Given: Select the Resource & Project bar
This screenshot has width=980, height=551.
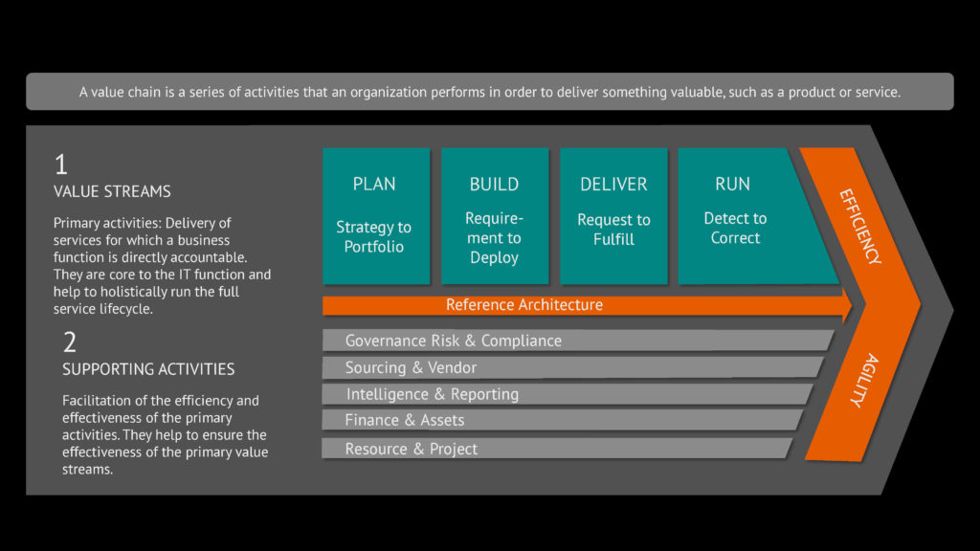Looking at the screenshot, I should (558, 449).
